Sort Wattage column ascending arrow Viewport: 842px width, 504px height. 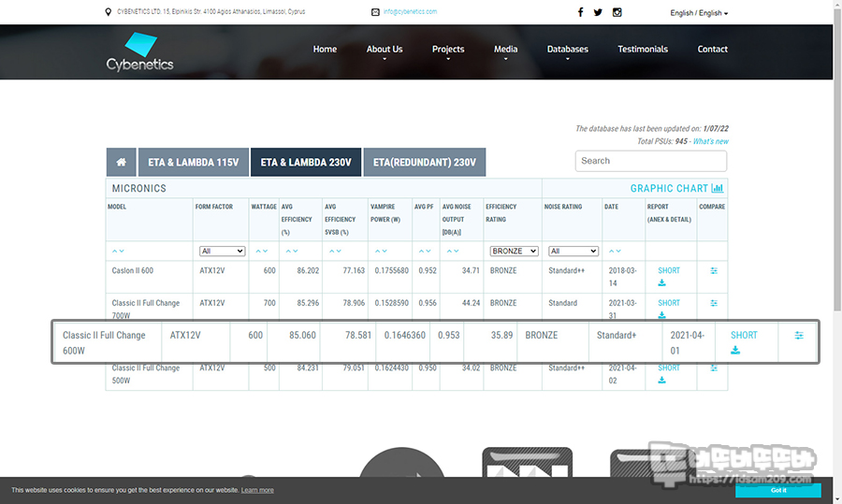pos(258,252)
